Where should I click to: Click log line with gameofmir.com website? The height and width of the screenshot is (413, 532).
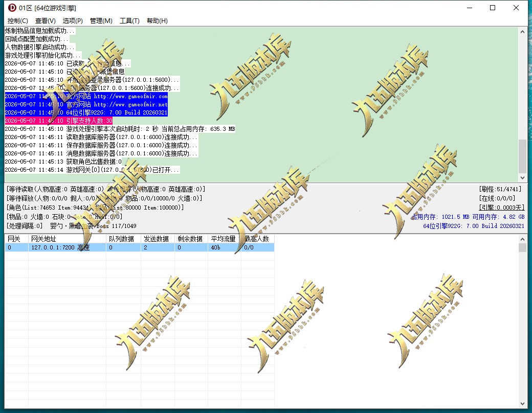pyautogui.click(x=86, y=96)
